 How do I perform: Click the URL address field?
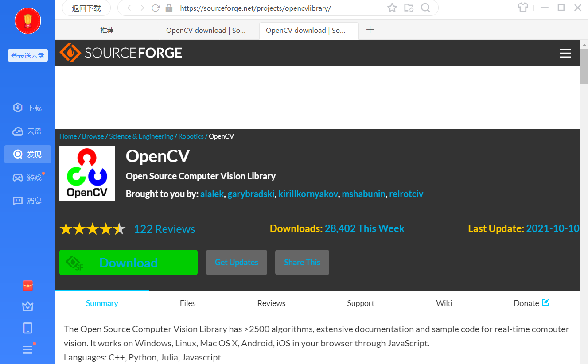point(275,8)
